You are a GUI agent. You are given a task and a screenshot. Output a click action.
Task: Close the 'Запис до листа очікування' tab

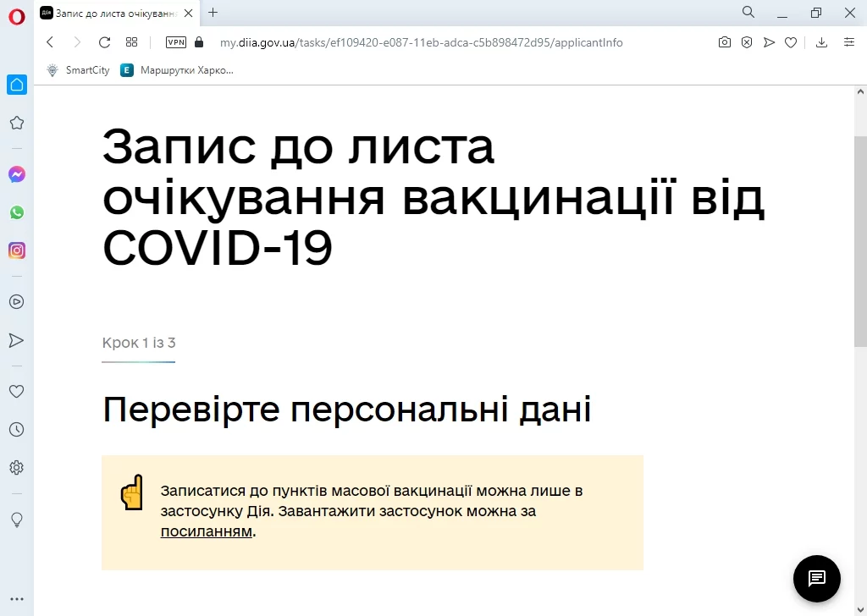[189, 13]
